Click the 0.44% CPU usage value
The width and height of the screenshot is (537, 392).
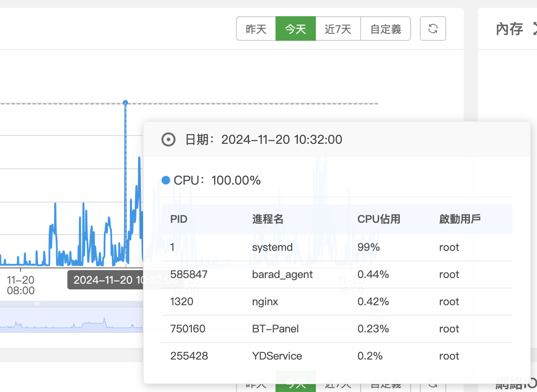pos(373,274)
